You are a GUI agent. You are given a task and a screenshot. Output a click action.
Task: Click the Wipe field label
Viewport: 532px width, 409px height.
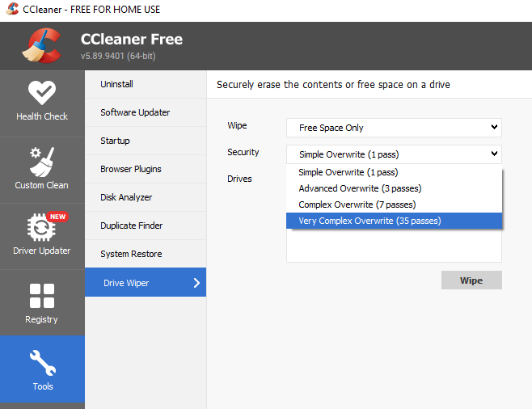(237, 125)
